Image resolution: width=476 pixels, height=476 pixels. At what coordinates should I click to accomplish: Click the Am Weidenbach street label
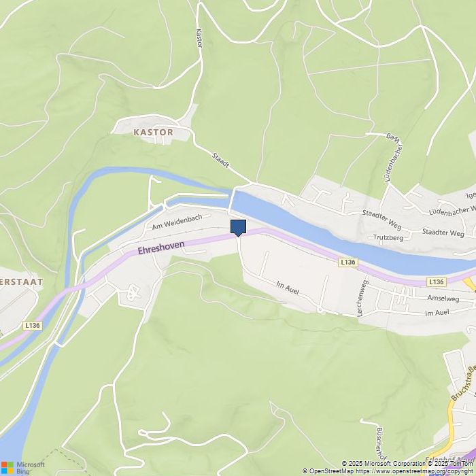[x=177, y=222]
